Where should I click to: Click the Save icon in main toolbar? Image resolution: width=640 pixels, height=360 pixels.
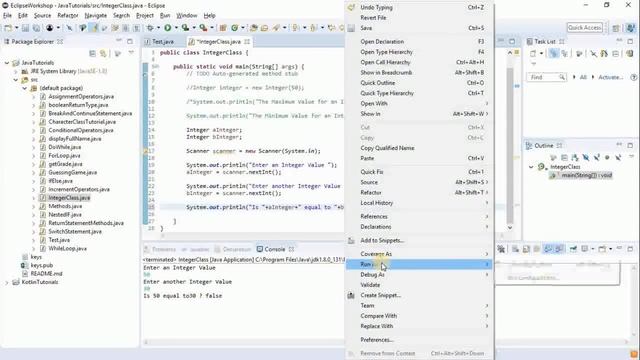click(x=25, y=28)
